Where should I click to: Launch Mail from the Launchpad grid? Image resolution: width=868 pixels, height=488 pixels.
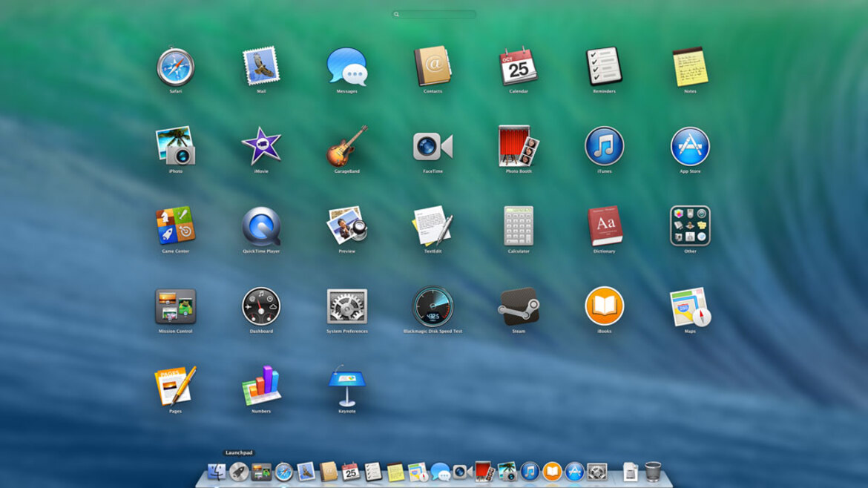[x=261, y=67]
